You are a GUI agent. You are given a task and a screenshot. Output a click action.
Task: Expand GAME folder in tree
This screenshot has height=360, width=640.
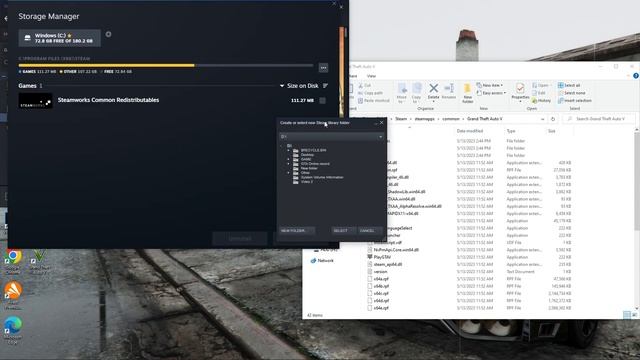(x=288, y=159)
